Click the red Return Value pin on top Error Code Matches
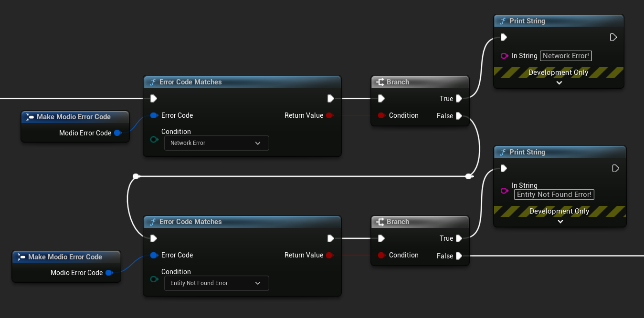The width and height of the screenshot is (644, 318). pyautogui.click(x=329, y=115)
